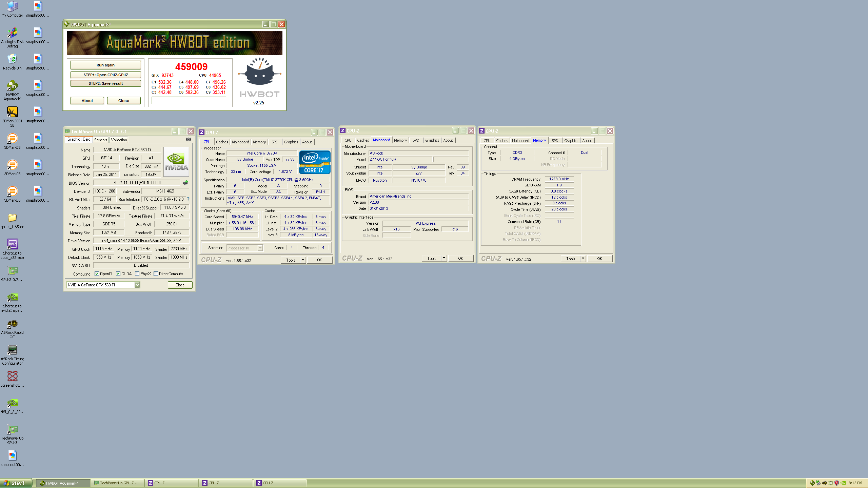868x488 pixels.
Task: Open GPU selection dropdown in GPU-Z
Action: pyautogui.click(x=137, y=285)
